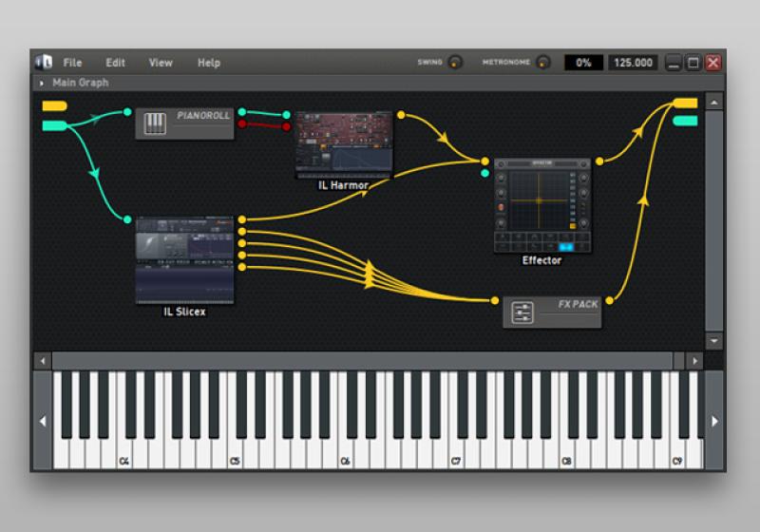Image resolution: width=760 pixels, height=532 pixels.
Task: Play the C4 key on the keyboard
Action: click(124, 454)
